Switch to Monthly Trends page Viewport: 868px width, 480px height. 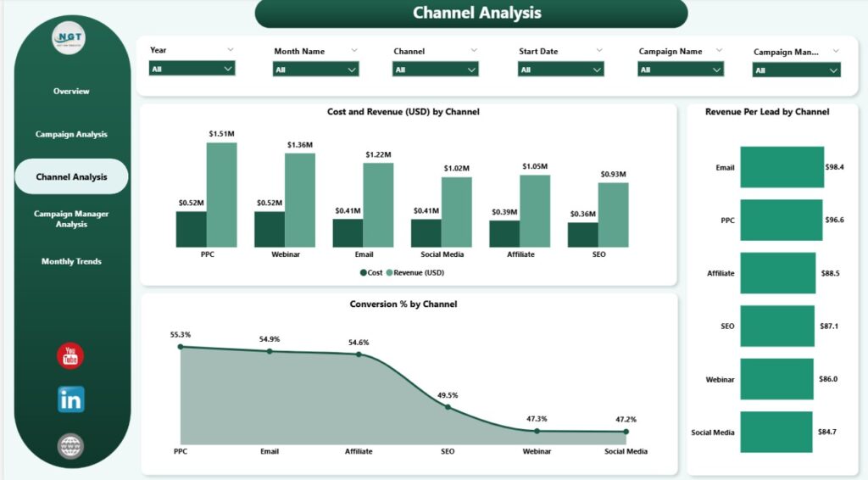tap(71, 261)
